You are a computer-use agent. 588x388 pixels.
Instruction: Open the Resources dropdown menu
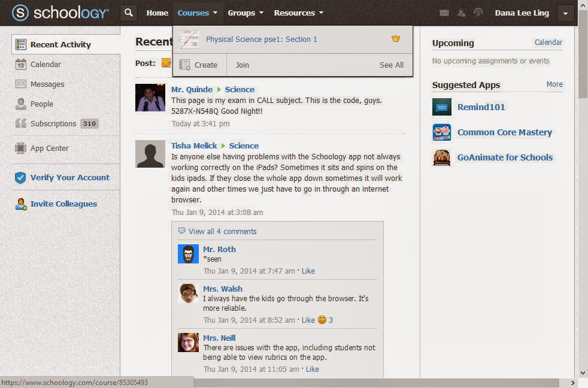click(x=295, y=13)
